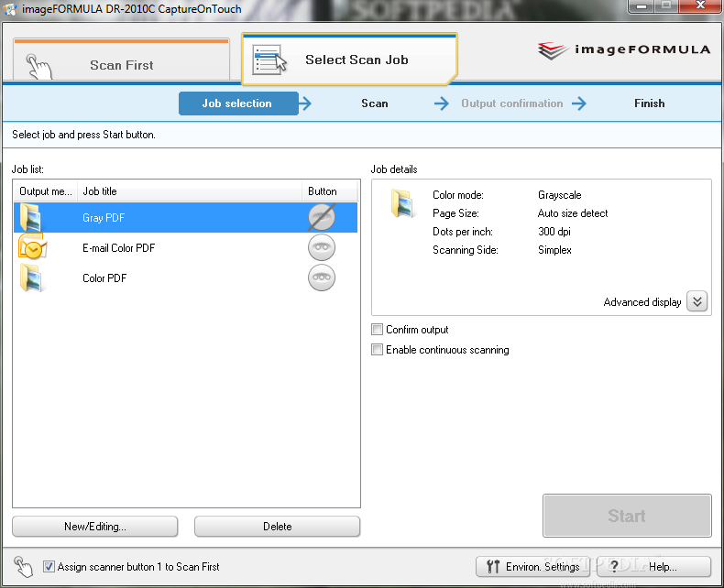Image resolution: width=724 pixels, height=588 pixels.
Task: Enable continuous scanning checkbox
Action: click(378, 349)
